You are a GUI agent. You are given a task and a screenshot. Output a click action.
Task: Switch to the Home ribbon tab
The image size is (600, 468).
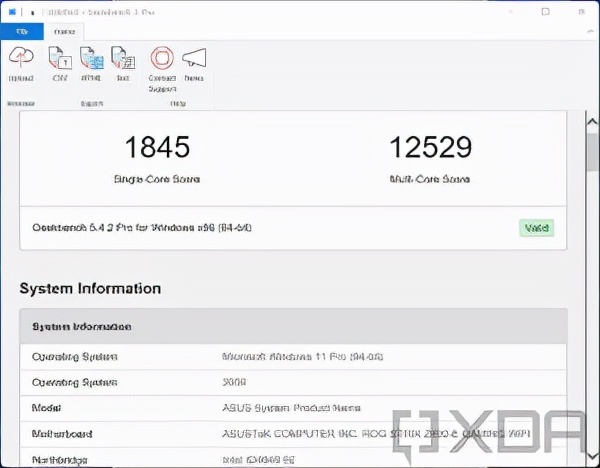64,32
